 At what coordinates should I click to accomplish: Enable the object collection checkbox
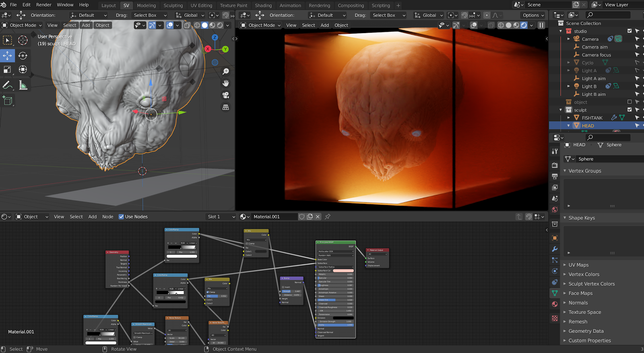630,102
